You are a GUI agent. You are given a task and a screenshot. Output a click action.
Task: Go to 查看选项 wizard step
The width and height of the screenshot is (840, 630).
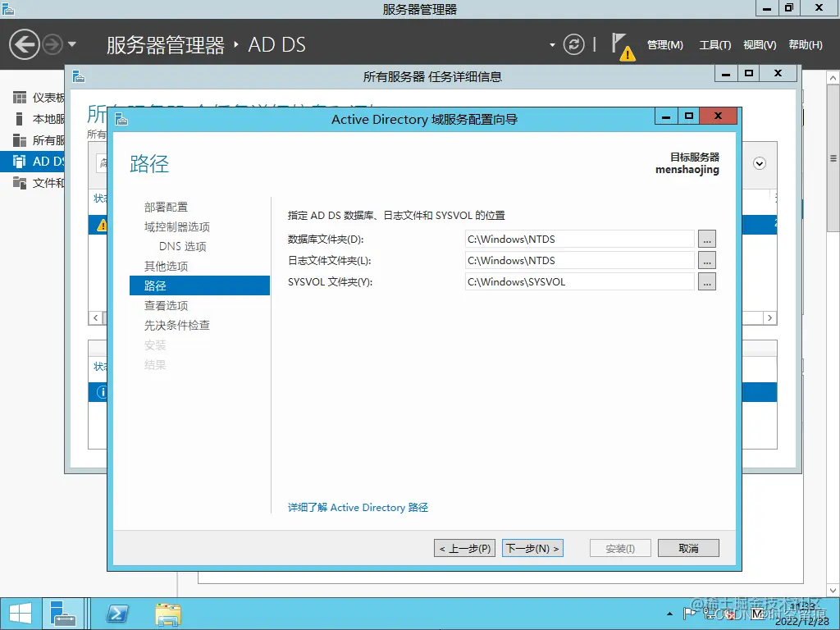(166, 305)
